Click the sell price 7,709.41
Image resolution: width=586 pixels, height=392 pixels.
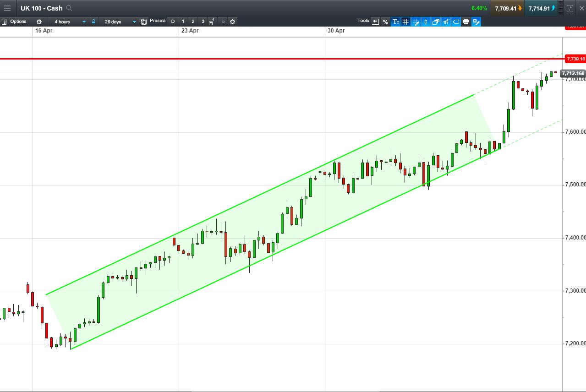pyautogui.click(x=508, y=8)
